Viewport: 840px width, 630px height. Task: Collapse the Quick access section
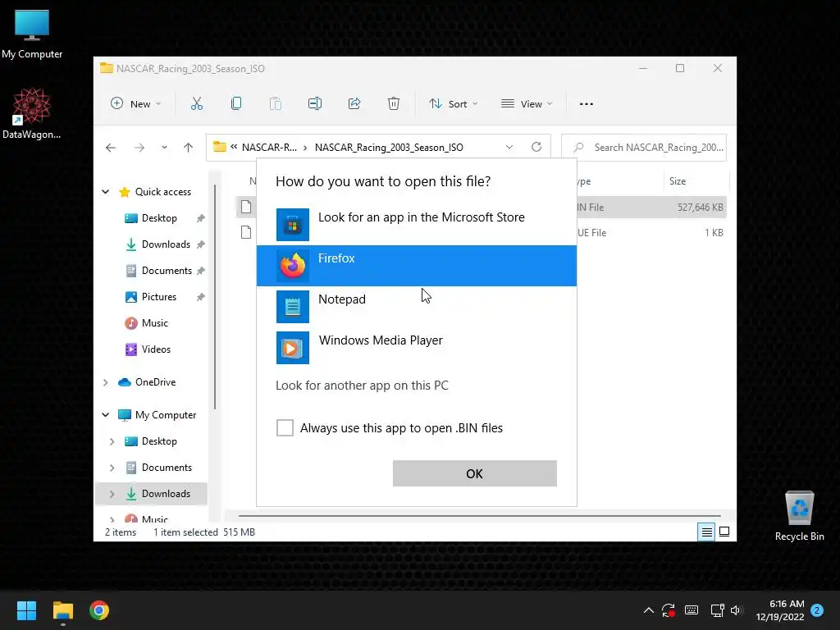106,192
